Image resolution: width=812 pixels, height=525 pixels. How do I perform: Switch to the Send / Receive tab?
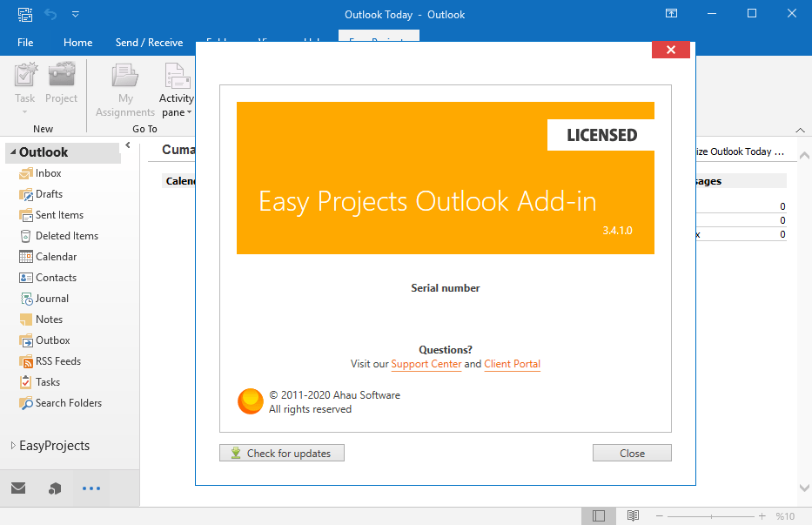(x=149, y=43)
